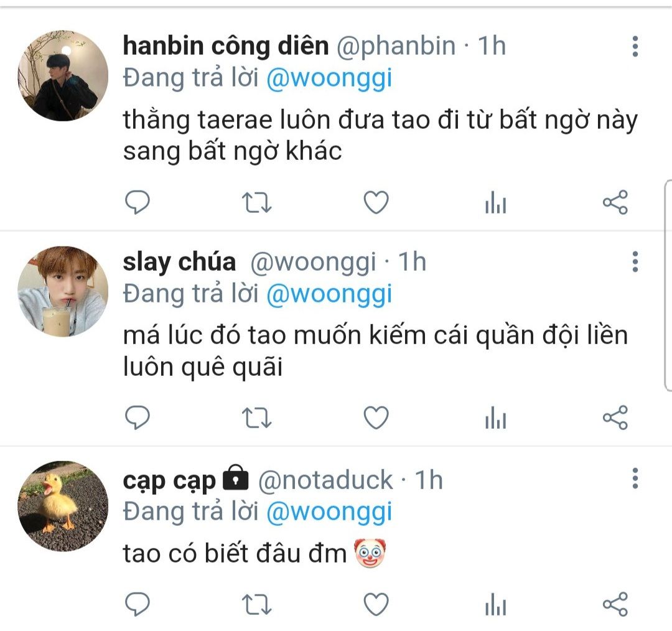Open hanbin công diên's profile picture

point(63,75)
